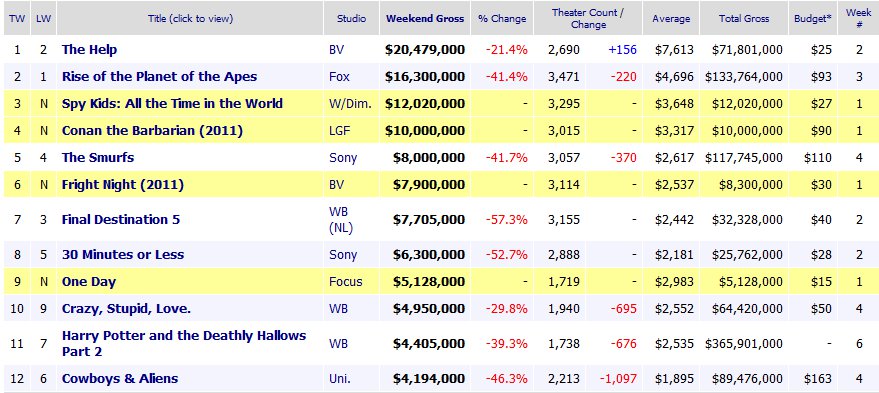Sort by the Budget* column header
The height and width of the screenshot is (393, 879).
coord(813,19)
